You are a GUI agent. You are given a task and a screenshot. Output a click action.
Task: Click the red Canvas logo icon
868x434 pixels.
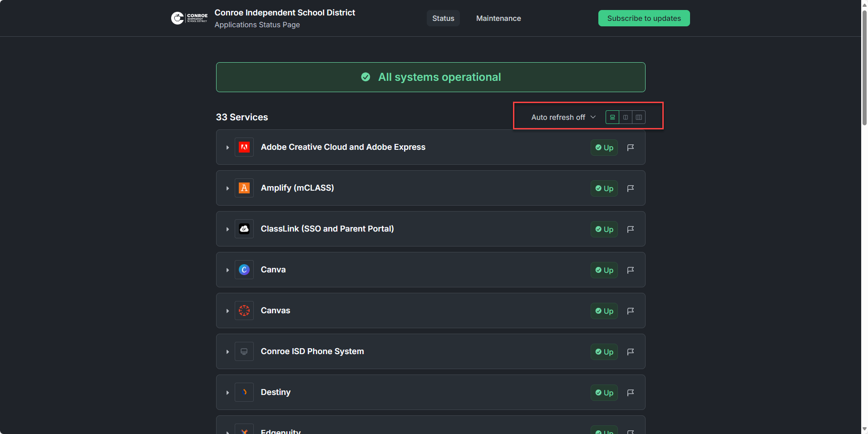point(244,311)
